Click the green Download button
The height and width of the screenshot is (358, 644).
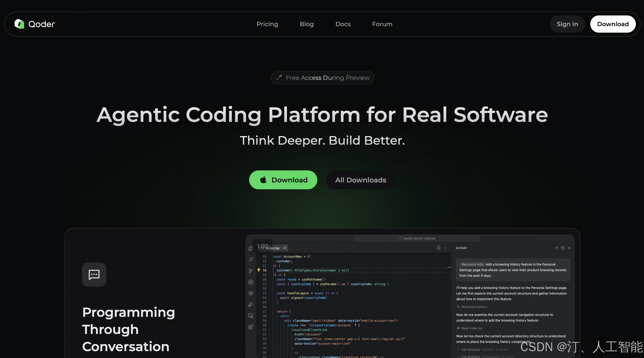click(x=283, y=180)
